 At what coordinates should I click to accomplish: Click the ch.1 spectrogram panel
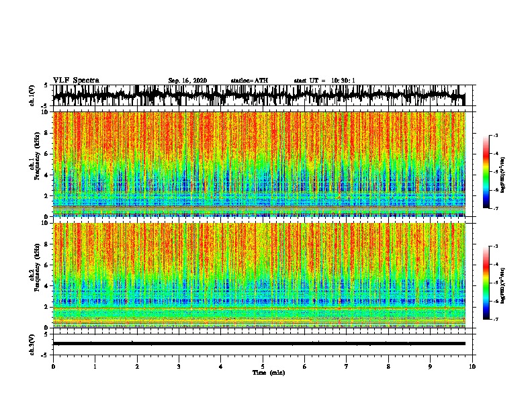coord(259,164)
